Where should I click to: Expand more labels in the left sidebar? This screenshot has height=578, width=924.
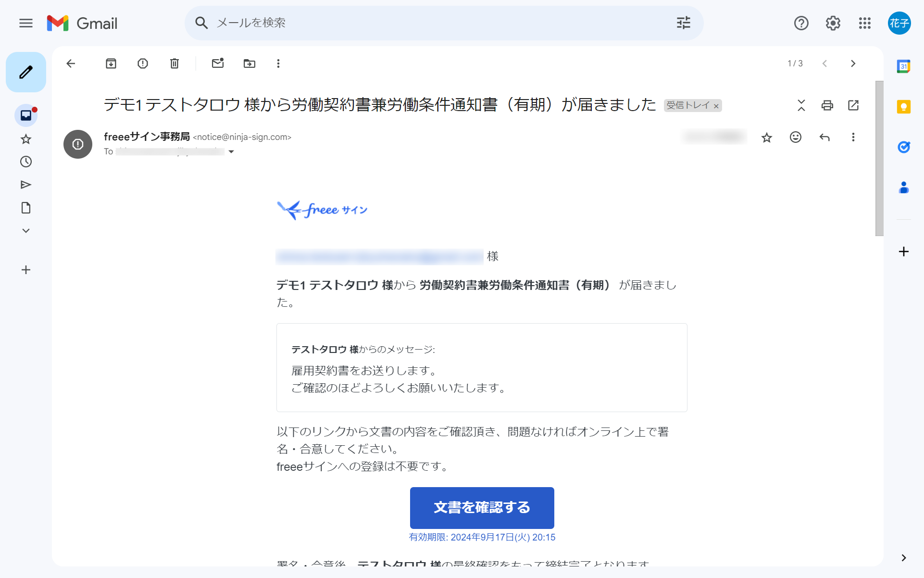click(x=26, y=231)
